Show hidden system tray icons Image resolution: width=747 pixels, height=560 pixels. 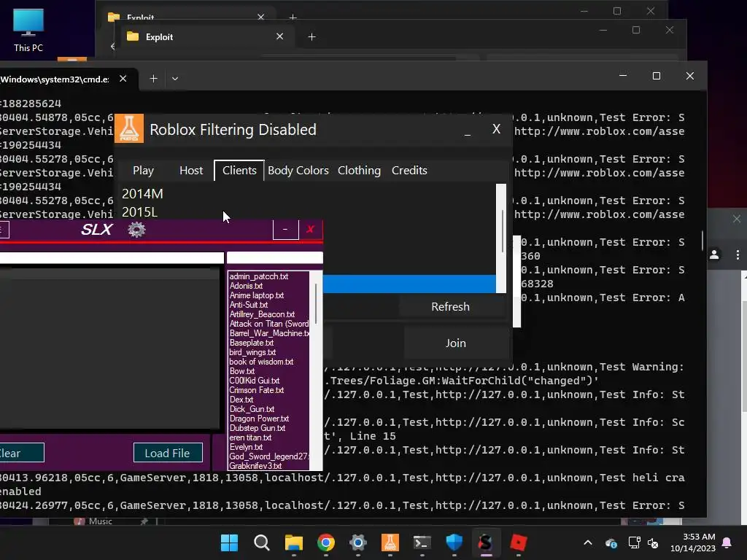[x=588, y=542]
